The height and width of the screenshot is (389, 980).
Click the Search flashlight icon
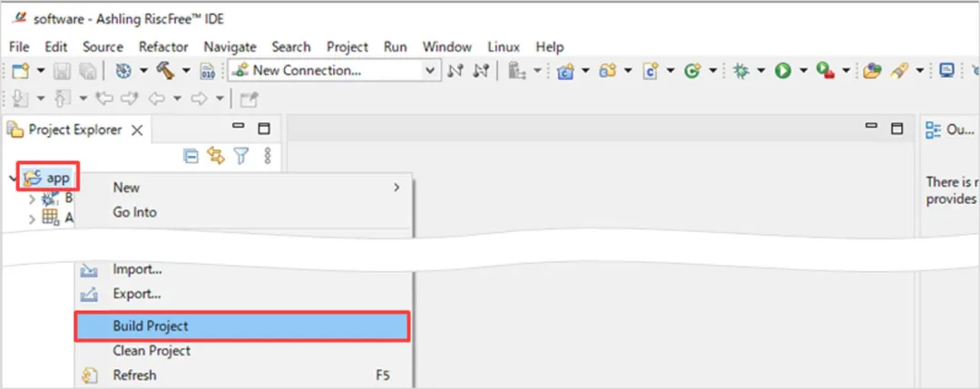898,72
